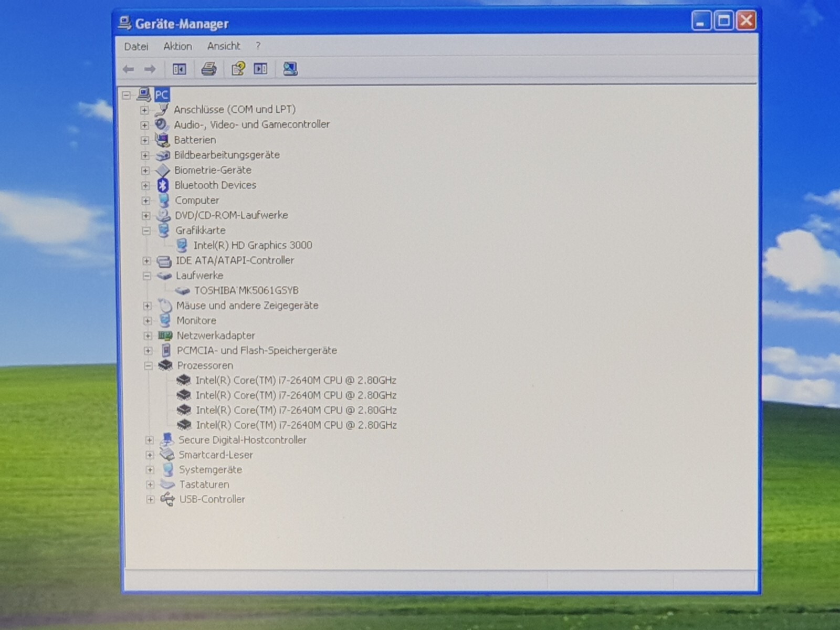The image size is (840, 630).
Task: Select the Systemgeräte category label
Action: (211, 469)
